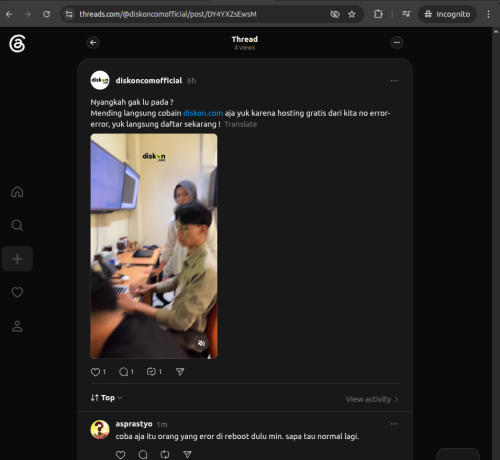Open diskoncomofficial username link
Screen dimensions: 500x460
[x=149, y=81]
